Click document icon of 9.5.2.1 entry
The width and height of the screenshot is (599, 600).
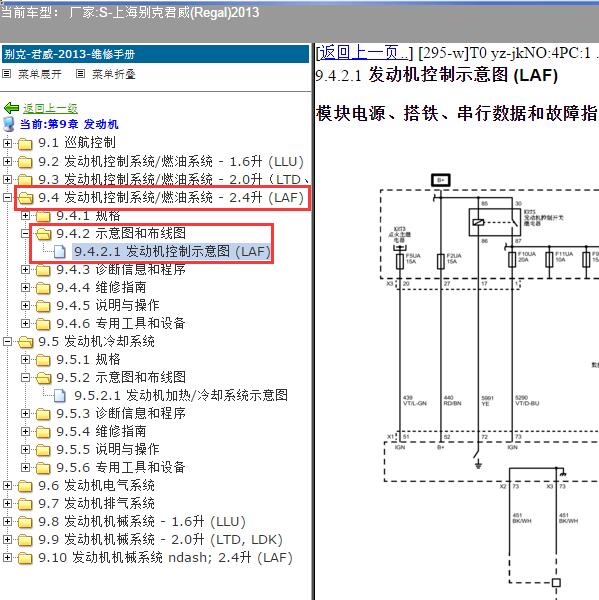[x=59, y=395]
